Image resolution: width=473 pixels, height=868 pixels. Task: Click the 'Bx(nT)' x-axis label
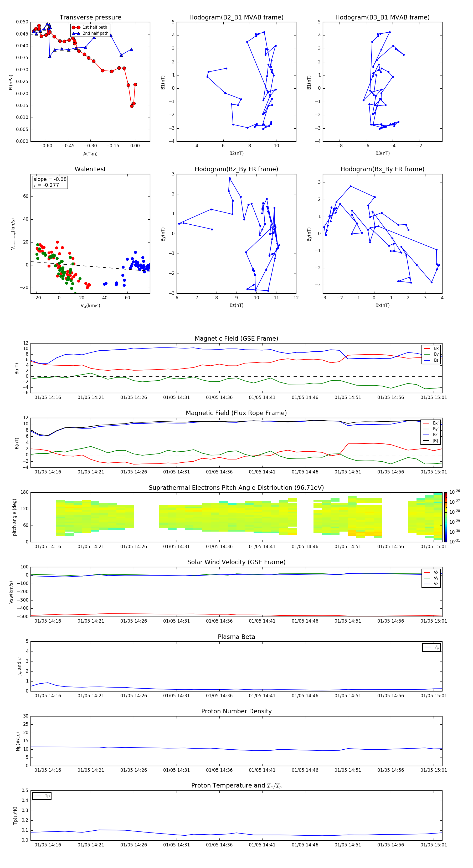382,305
